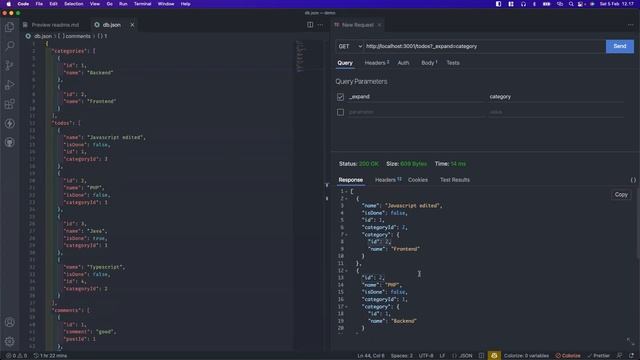Image resolution: width=640 pixels, height=360 pixels.
Task: Click the Prettier status bar button
Action: pyautogui.click(x=598, y=356)
